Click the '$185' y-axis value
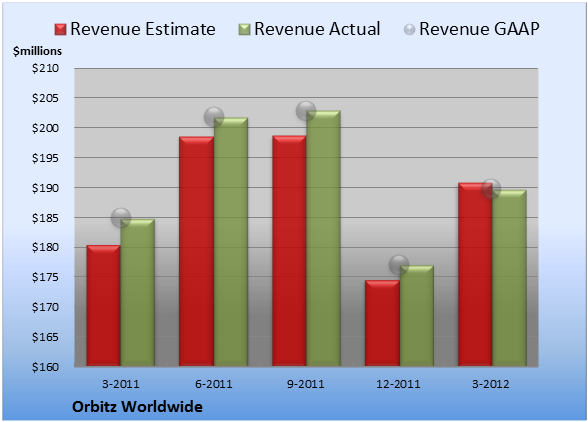The image size is (588, 422). point(45,218)
